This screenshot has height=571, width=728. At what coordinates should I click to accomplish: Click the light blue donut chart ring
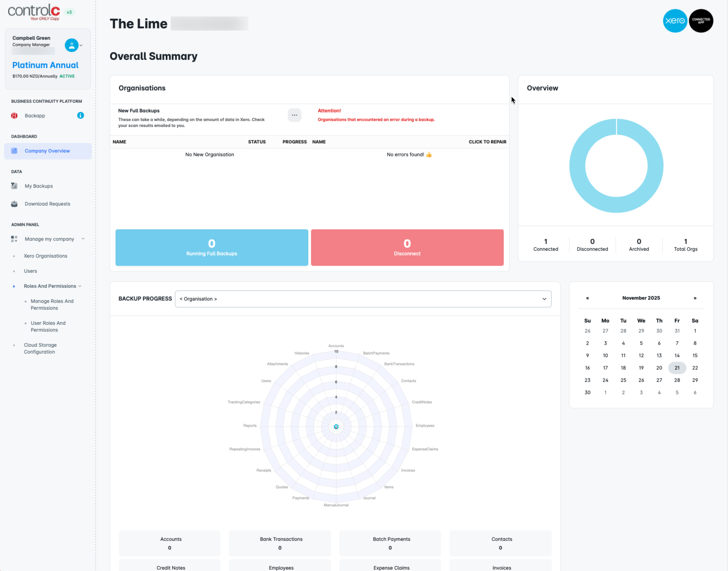[577, 166]
